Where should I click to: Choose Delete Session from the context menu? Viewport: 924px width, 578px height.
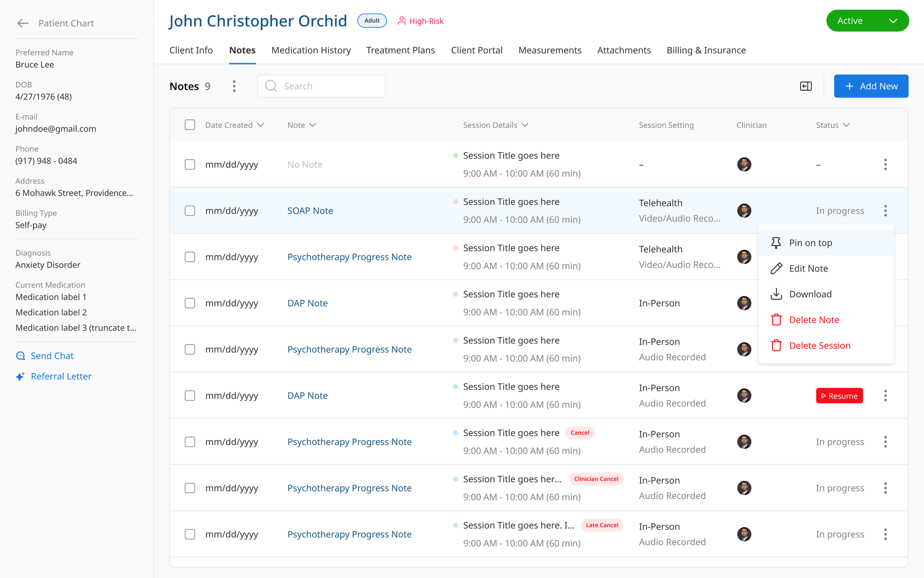(819, 345)
